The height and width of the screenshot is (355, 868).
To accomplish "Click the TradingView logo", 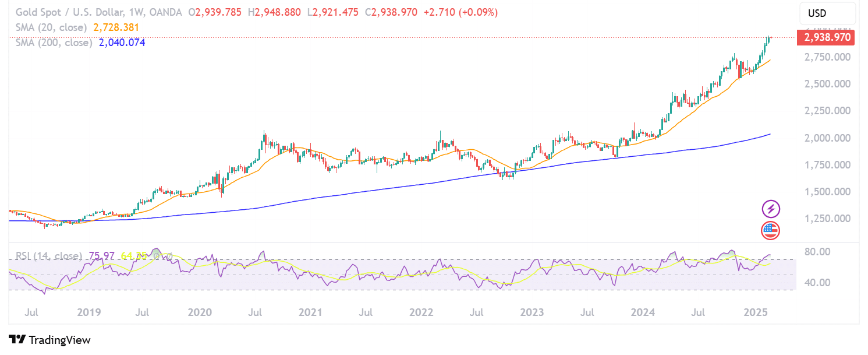I will tap(48, 340).
